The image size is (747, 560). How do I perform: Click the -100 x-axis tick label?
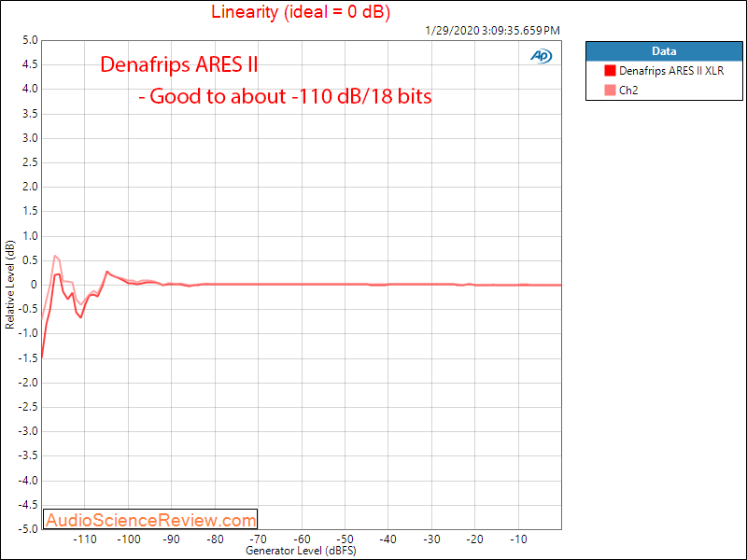coord(128,539)
